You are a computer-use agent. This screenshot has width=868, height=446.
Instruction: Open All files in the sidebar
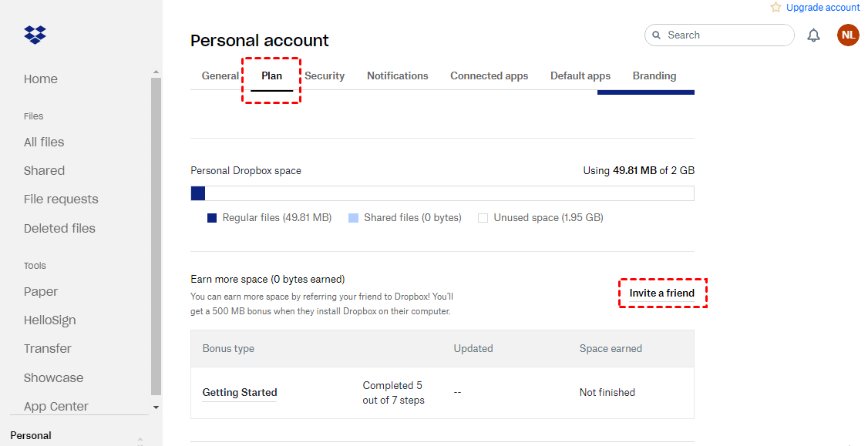point(44,143)
